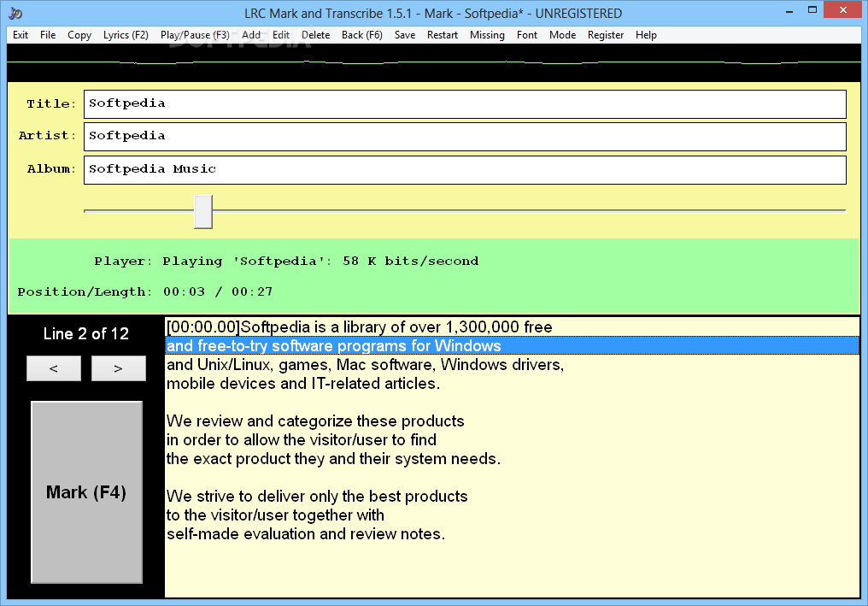Viewport: 868px width, 606px height.
Task: Go to previous line with < button
Action: click(x=54, y=368)
